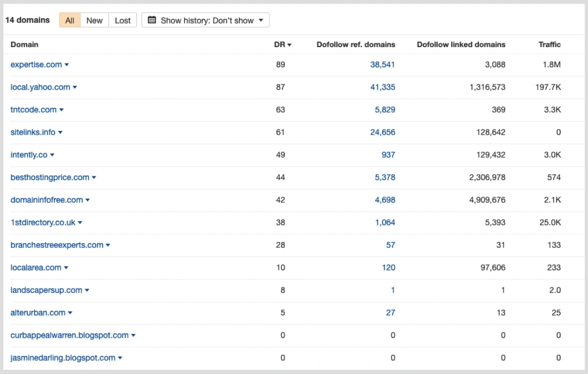
Task: Expand the dropdown arrow next to domaininfofree.com
Action: click(x=88, y=200)
